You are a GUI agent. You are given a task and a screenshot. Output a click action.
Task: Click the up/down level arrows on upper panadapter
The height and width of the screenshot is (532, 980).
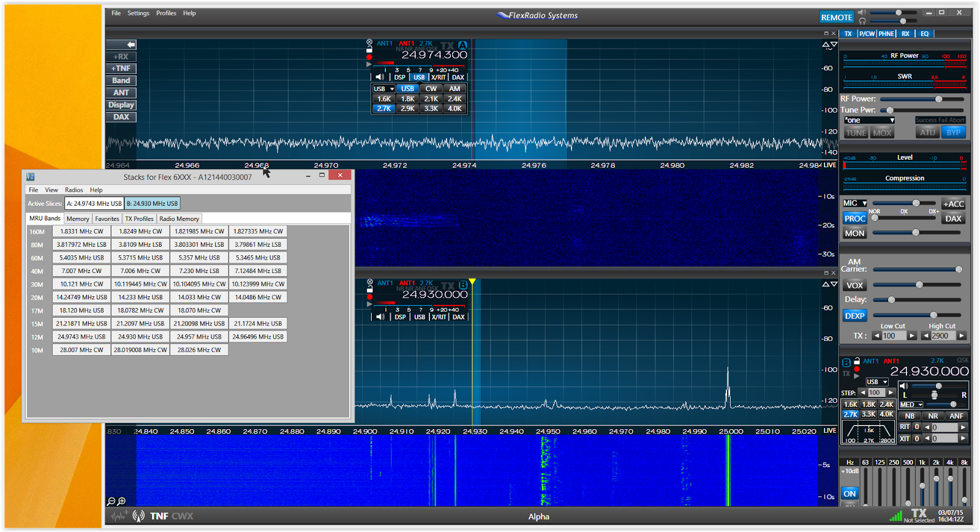tap(830, 45)
